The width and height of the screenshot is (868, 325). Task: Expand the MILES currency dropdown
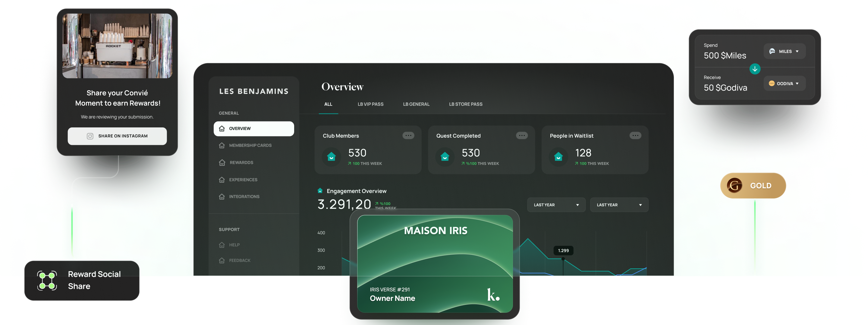[x=785, y=52]
